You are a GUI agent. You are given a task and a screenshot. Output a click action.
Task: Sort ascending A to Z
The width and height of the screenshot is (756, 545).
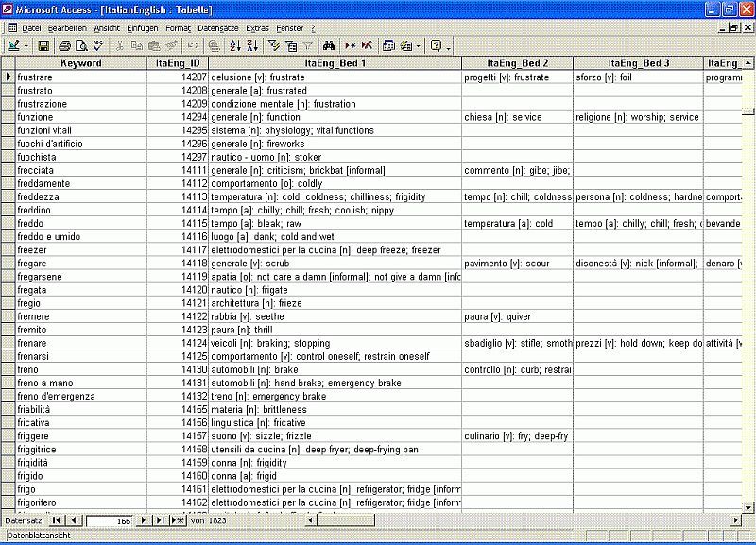234,45
